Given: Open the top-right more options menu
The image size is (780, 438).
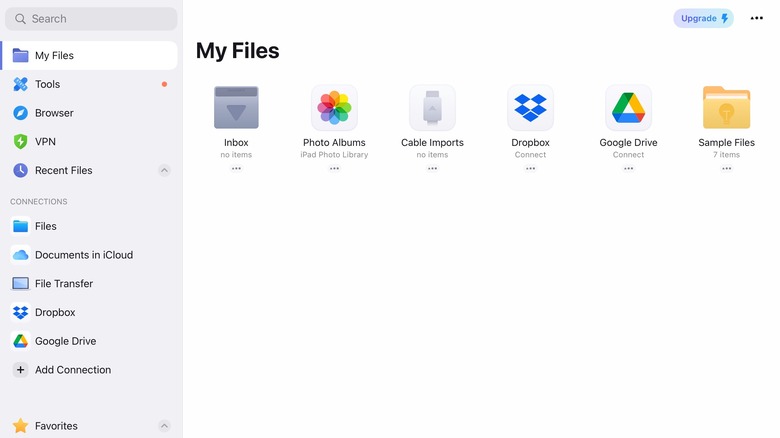Looking at the screenshot, I should (757, 18).
